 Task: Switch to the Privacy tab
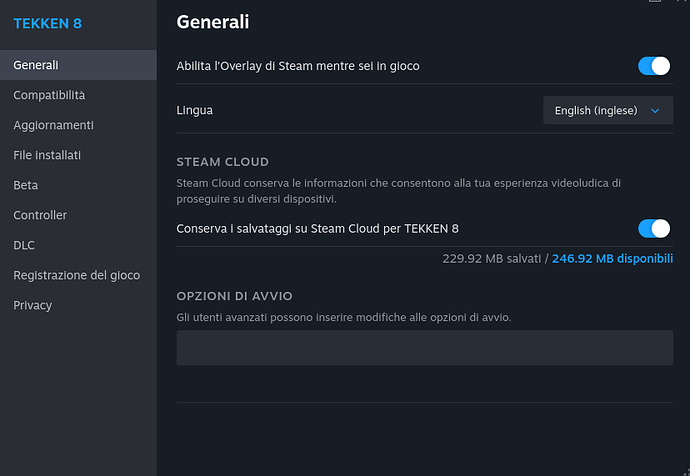click(x=78, y=305)
